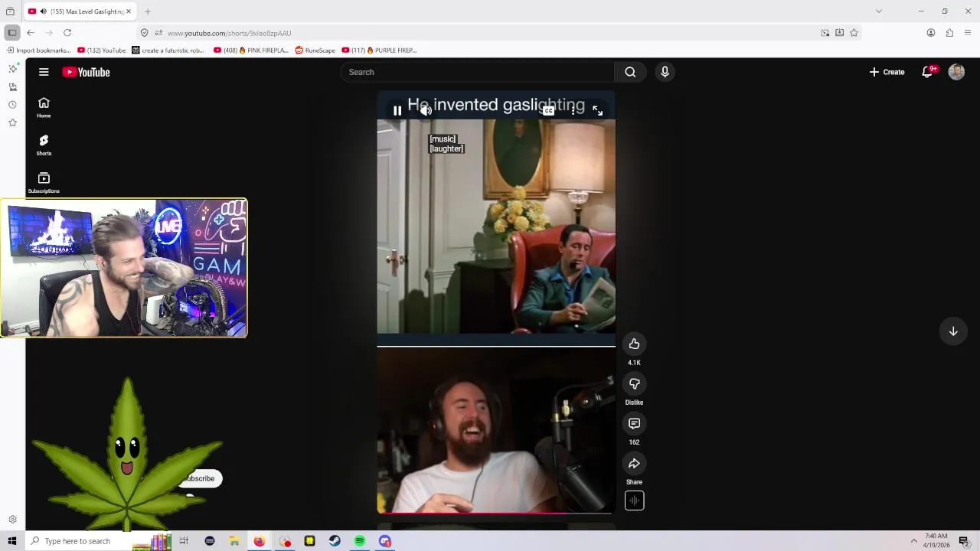
Task: Go to the YouTube logo homepage
Action: tap(86, 72)
